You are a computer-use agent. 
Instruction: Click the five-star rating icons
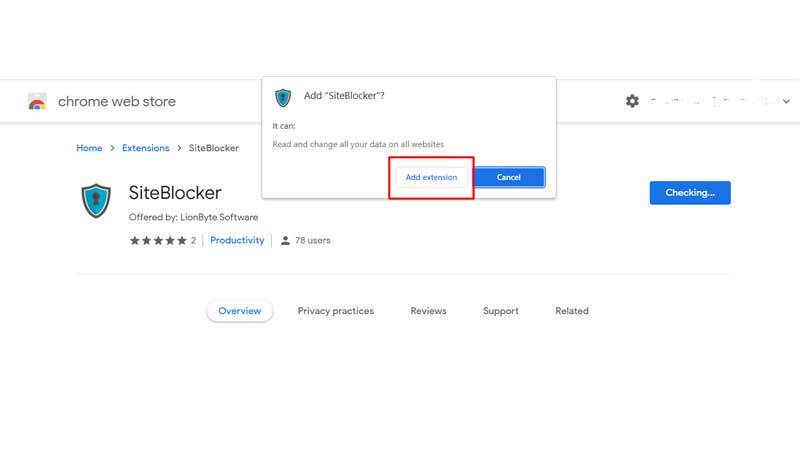(158, 240)
